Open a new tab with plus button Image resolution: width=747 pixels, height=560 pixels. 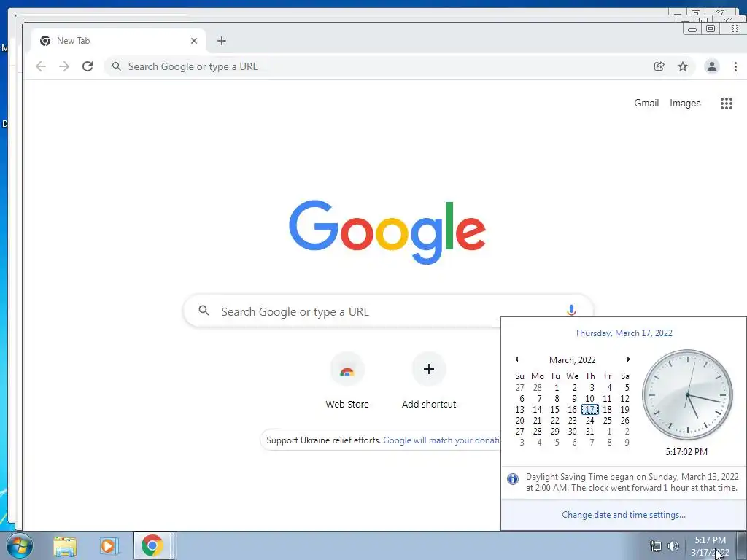coord(222,41)
